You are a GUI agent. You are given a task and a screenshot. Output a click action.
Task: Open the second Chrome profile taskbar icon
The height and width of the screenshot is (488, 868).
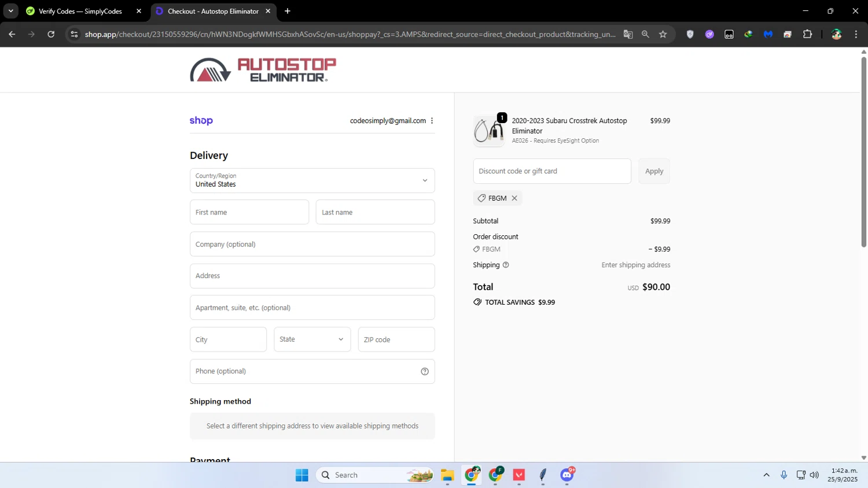496,475
